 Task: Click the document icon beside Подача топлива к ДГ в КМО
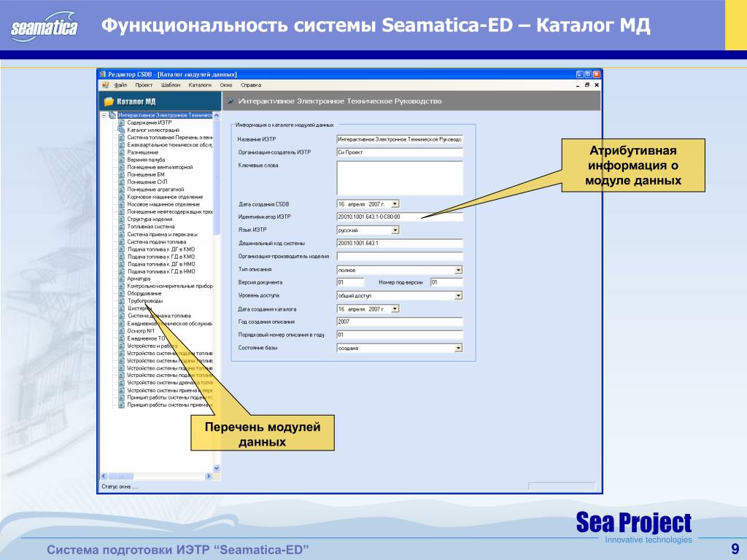pyautogui.click(x=122, y=249)
